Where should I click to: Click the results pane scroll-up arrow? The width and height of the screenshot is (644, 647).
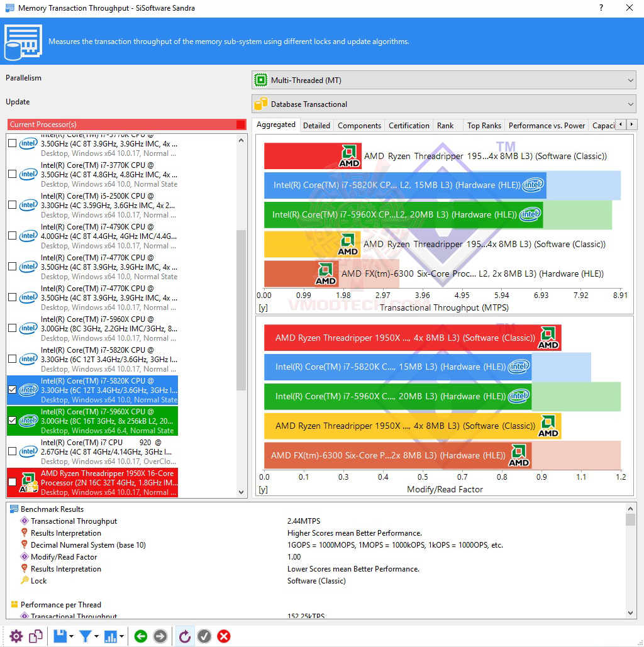click(x=630, y=508)
